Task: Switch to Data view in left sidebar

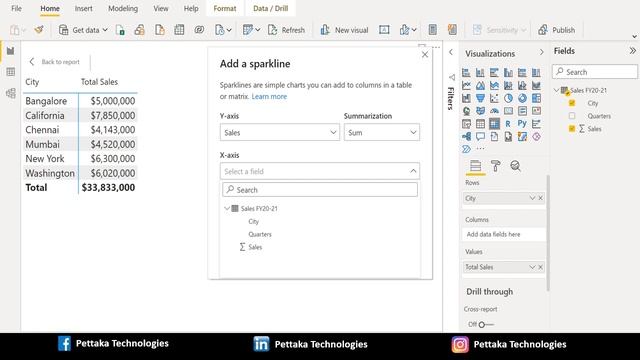Action: pyautogui.click(x=11, y=72)
